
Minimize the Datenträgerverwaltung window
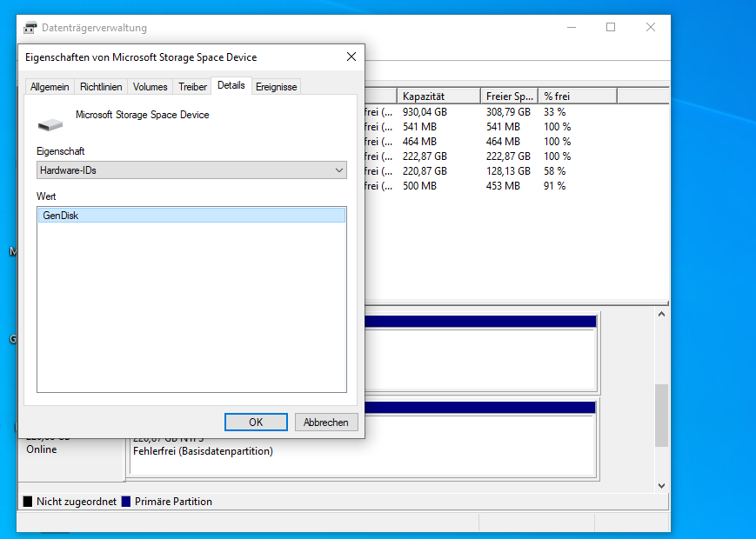click(572, 28)
